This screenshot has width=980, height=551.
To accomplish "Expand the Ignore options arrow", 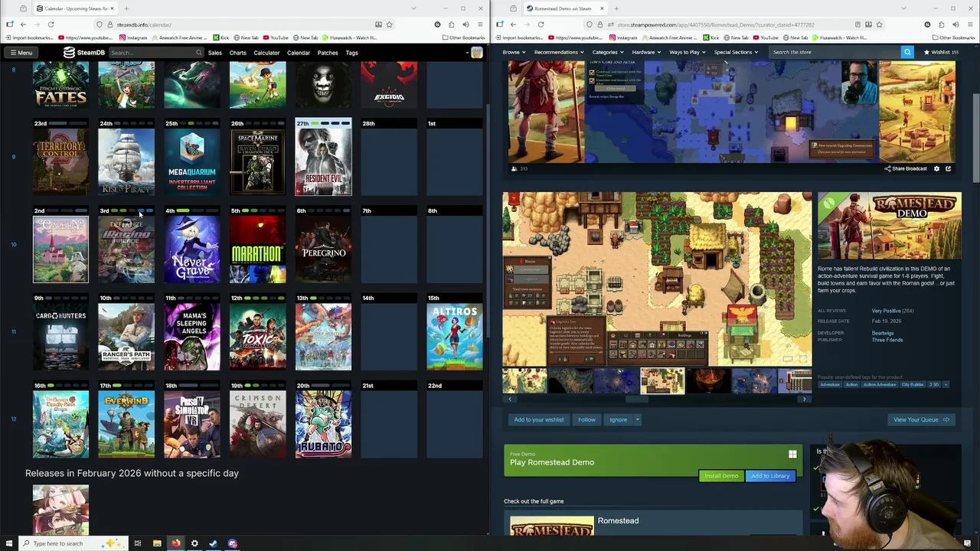I will click(638, 419).
